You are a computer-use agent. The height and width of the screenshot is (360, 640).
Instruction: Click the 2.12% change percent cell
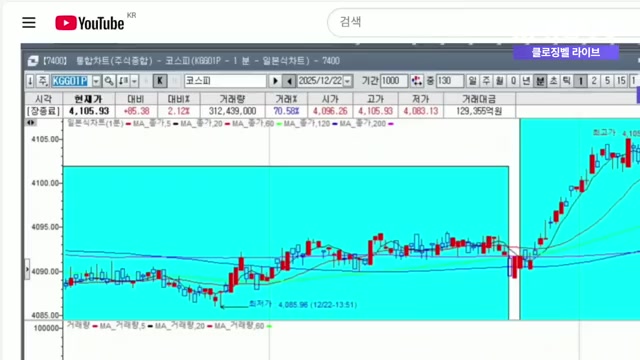178,111
